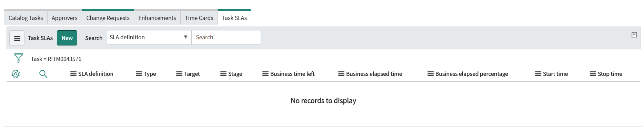This screenshot has width=644, height=133.
Task: Focus the Search text field
Action: 226,37
